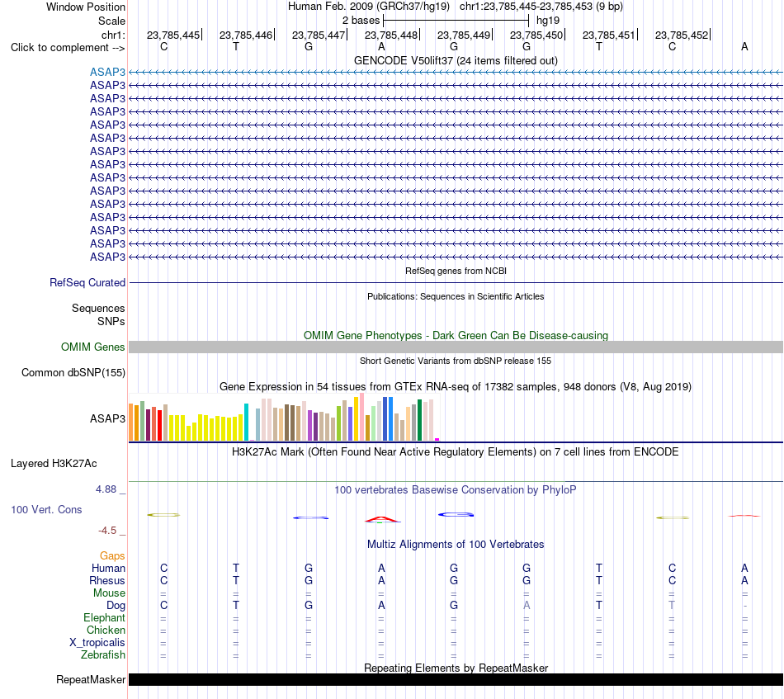The image size is (784, 699).
Task: Click the Layered H3K27Ac label
Action: pyautogui.click(x=54, y=464)
